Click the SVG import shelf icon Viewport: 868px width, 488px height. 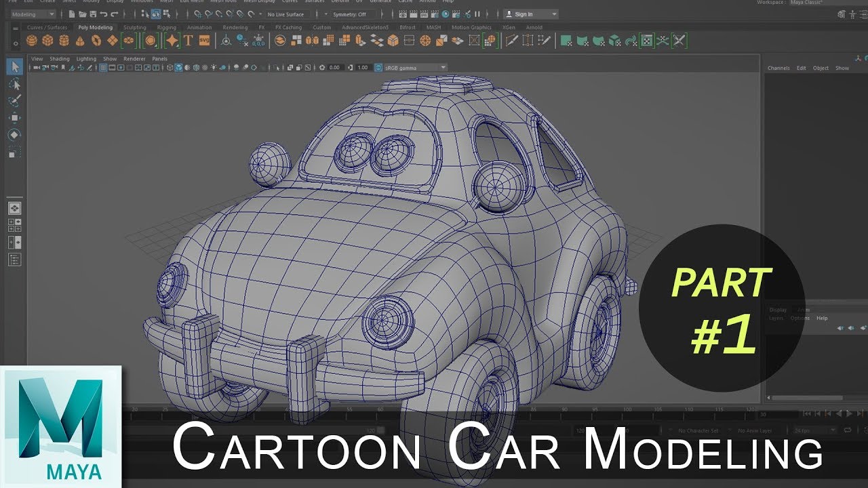click(204, 41)
